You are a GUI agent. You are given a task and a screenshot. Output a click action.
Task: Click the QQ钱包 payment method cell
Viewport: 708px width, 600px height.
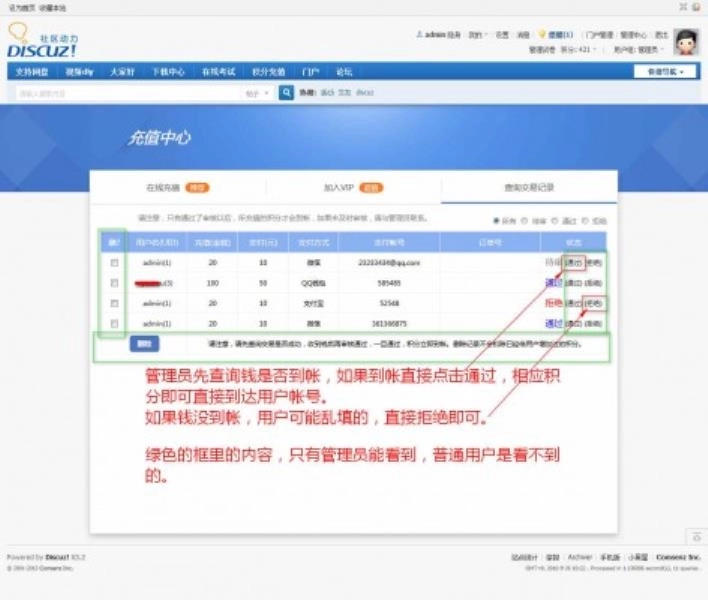313,283
